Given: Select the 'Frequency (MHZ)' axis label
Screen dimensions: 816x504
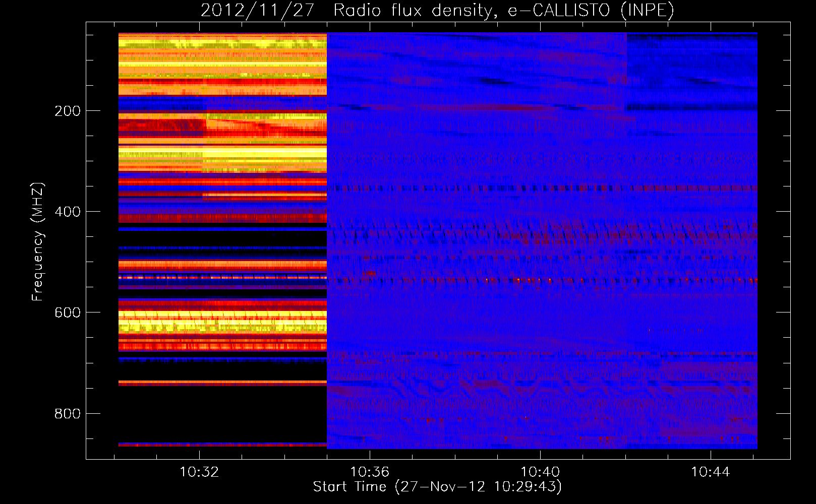Looking at the screenshot, I should [x=38, y=242].
